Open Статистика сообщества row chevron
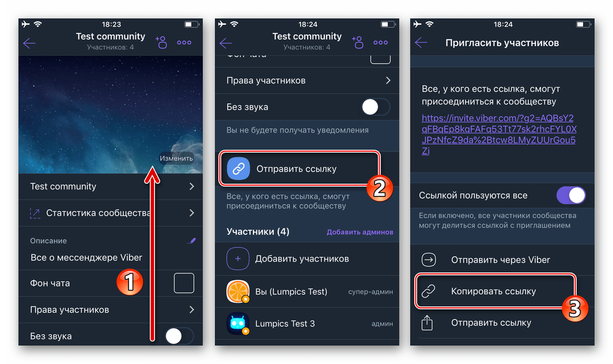The width and height of the screenshot is (613, 364). [x=191, y=213]
